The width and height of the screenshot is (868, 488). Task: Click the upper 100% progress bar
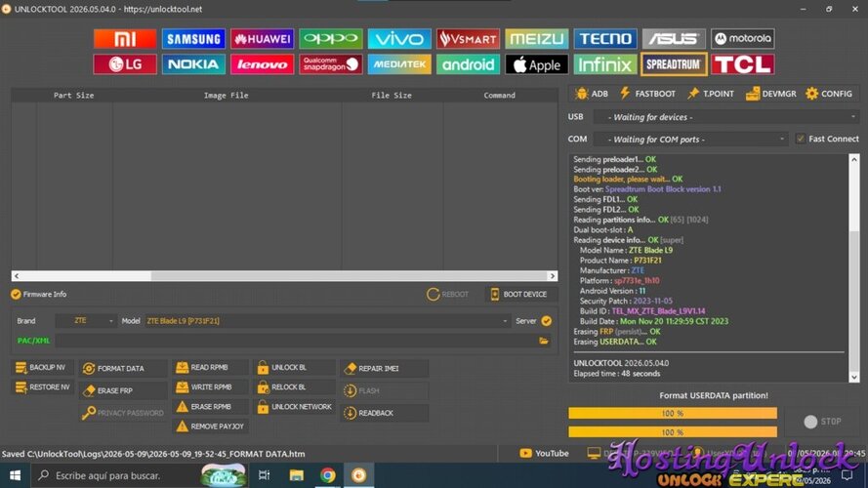click(673, 413)
